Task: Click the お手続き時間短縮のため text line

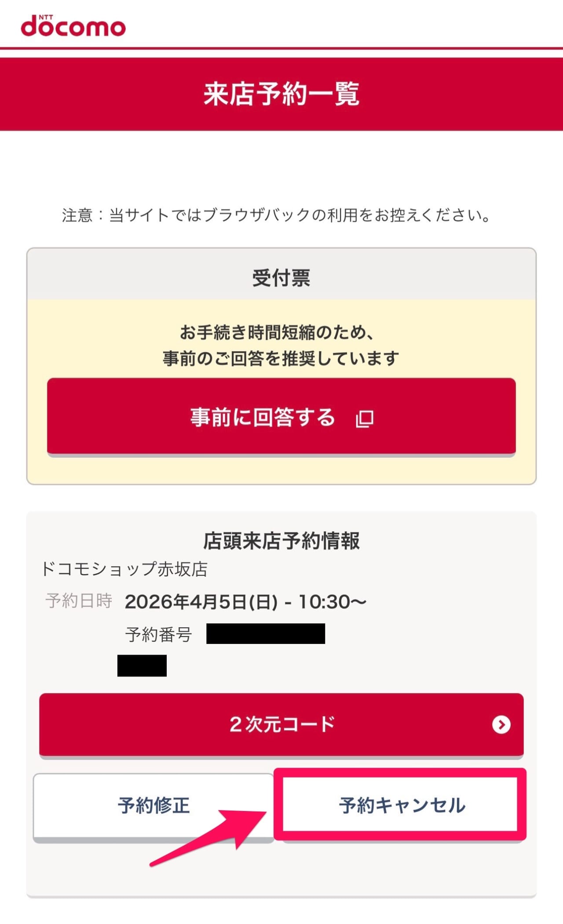Action: coord(277,332)
